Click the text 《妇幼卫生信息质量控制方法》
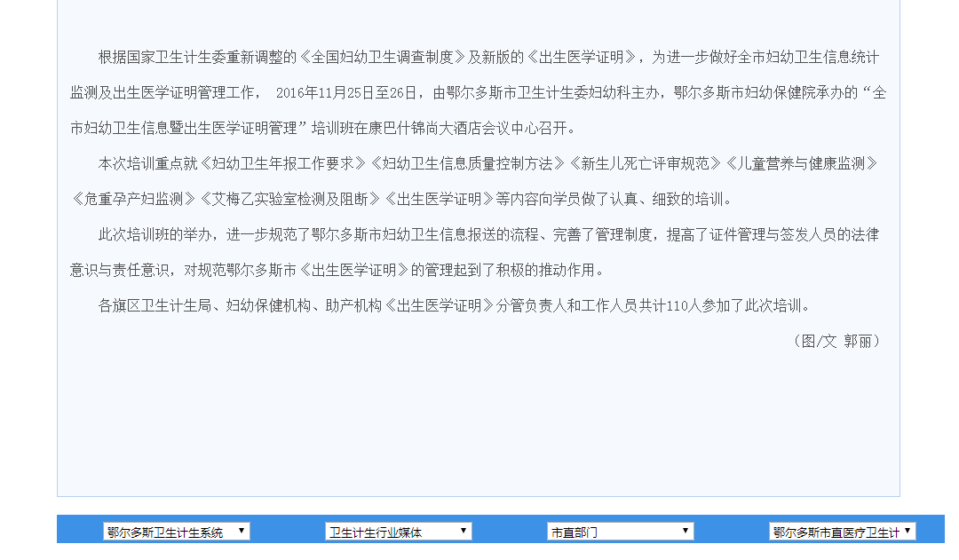959x560 pixels. (x=467, y=164)
